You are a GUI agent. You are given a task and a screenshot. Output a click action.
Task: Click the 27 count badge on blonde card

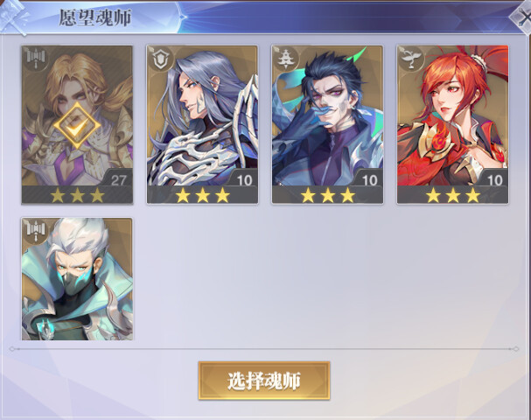coord(118,180)
